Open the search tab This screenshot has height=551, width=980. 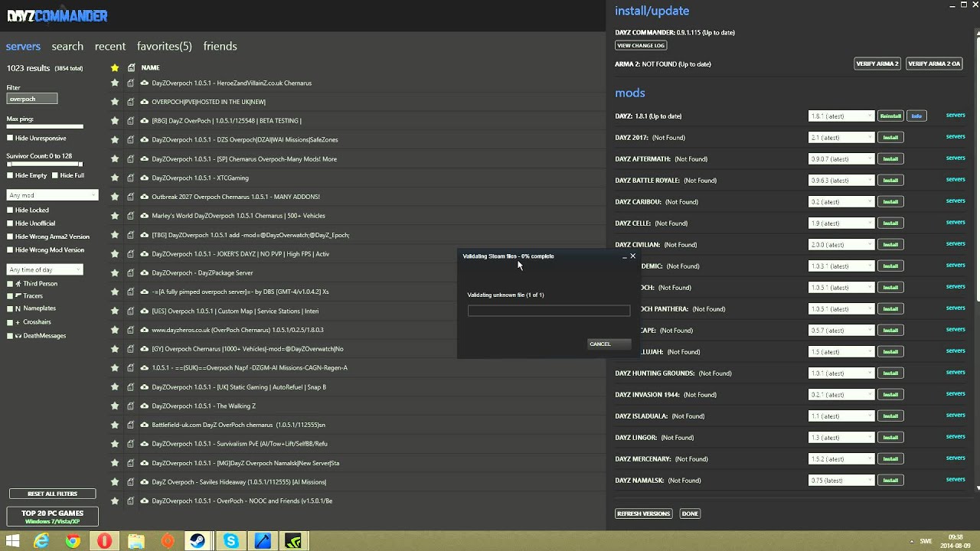pos(67,47)
